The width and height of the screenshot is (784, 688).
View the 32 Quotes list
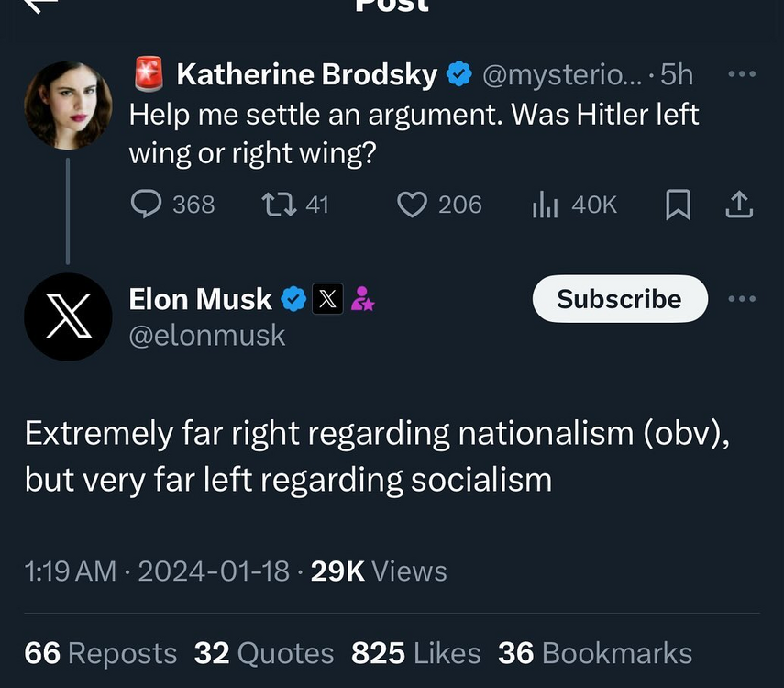(264, 652)
